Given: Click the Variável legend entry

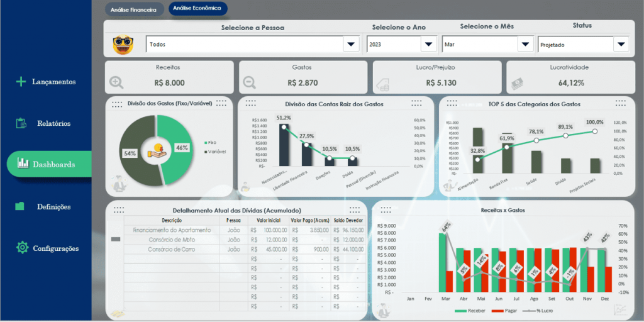Looking at the screenshot, I should click(216, 152).
